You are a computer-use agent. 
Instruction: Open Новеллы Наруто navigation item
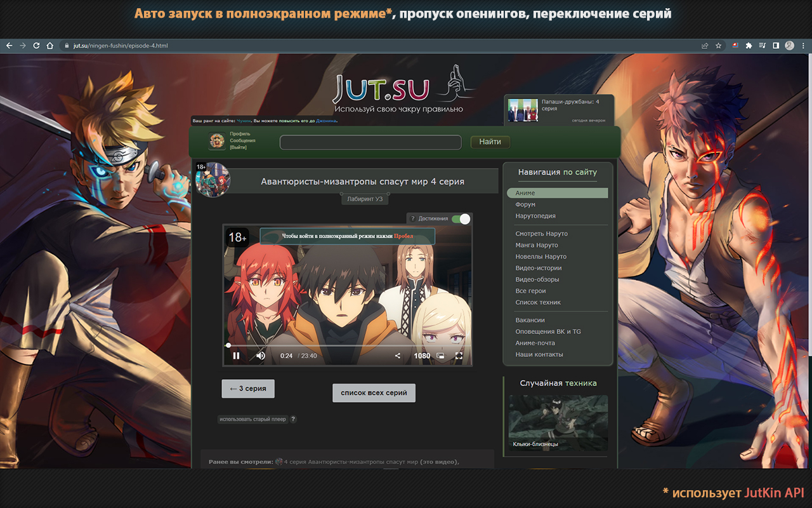(540, 257)
